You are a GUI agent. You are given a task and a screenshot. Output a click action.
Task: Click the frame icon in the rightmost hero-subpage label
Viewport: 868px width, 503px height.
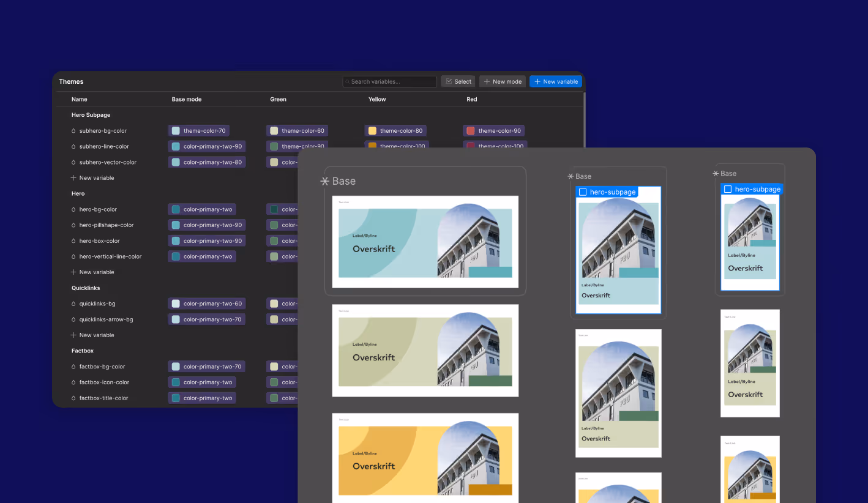pyautogui.click(x=728, y=190)
